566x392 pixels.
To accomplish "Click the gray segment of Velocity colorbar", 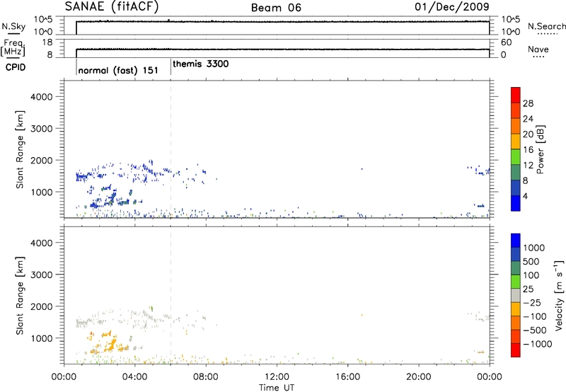I will [516, 295].
